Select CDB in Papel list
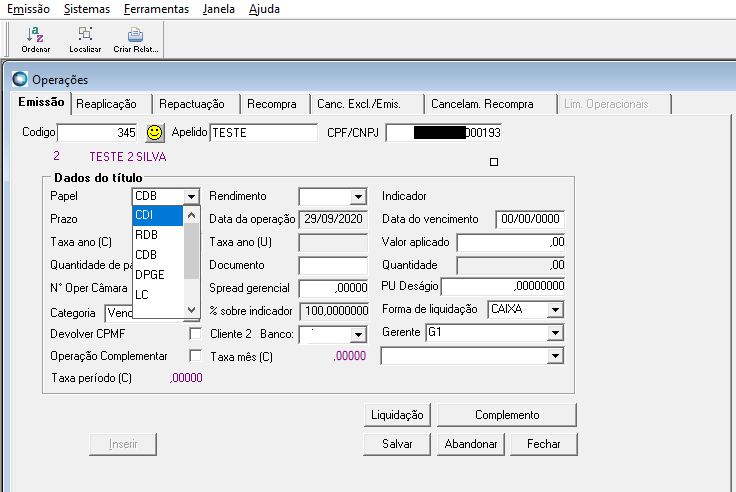This screenshot has width=736, height=492. [158, 255]
